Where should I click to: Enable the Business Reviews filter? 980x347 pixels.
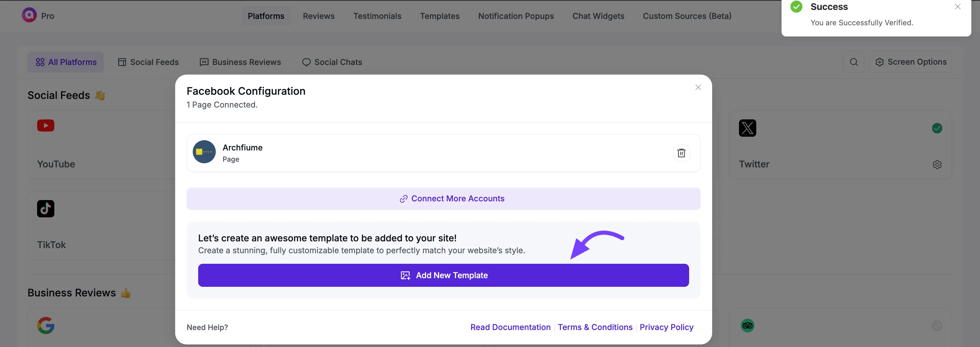point(240,62)
